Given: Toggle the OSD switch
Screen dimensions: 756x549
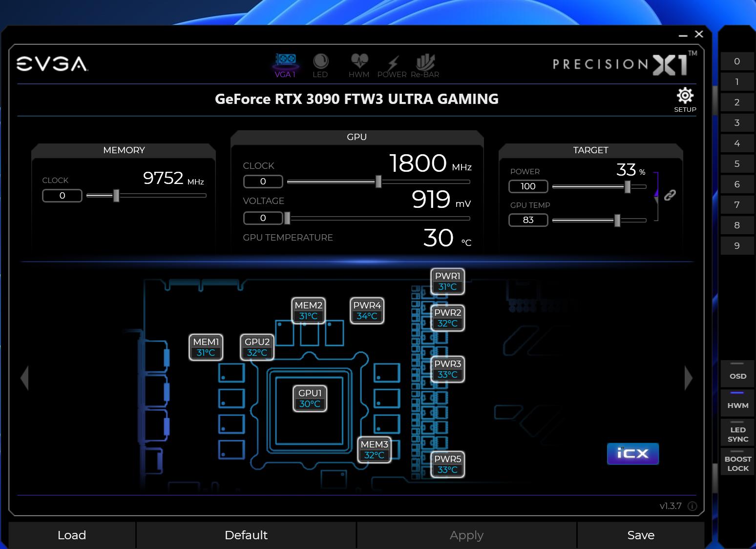Looking at the screenshot, I should (x=737, y=372).
